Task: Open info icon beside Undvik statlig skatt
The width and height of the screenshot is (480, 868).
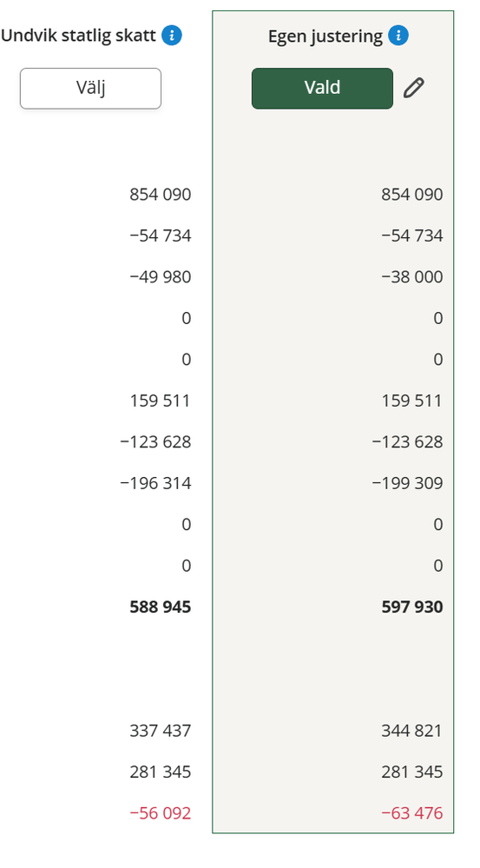Action: coord(172,36)
